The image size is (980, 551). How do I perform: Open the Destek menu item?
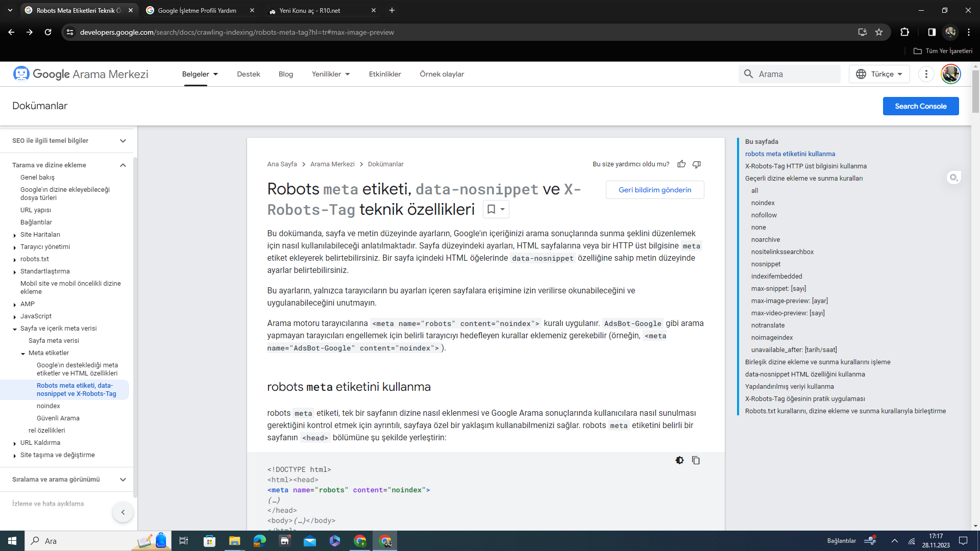coord(249,74)
